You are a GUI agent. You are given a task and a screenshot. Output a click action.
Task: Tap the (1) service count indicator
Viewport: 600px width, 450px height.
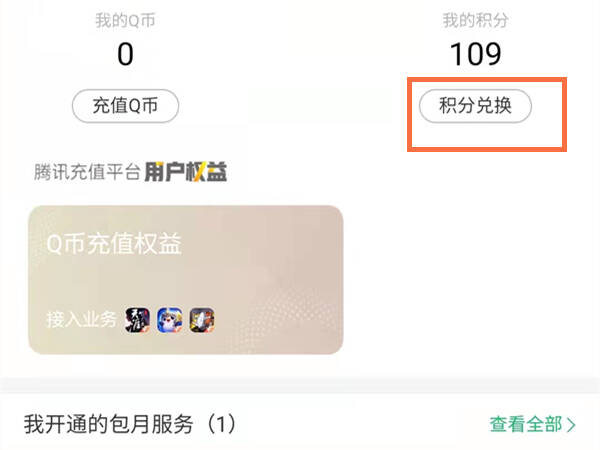(x=221, y=424)
